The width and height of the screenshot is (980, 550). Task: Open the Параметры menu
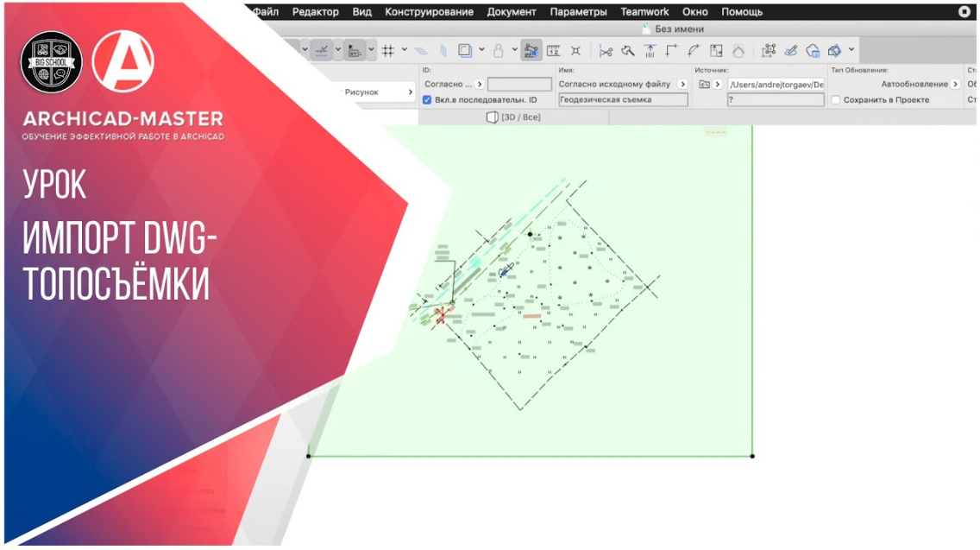point(578,11)
